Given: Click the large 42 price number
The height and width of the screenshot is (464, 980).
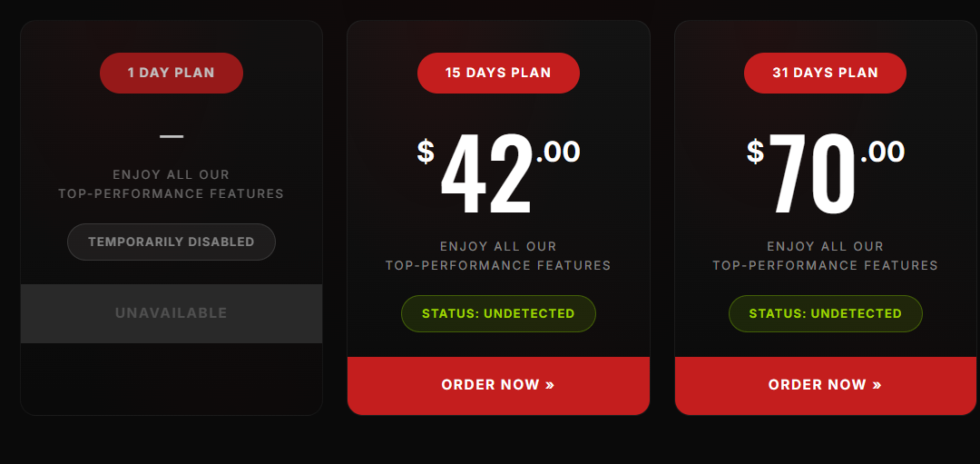Looking at the screenshot, I should click(x=486, y=175).
